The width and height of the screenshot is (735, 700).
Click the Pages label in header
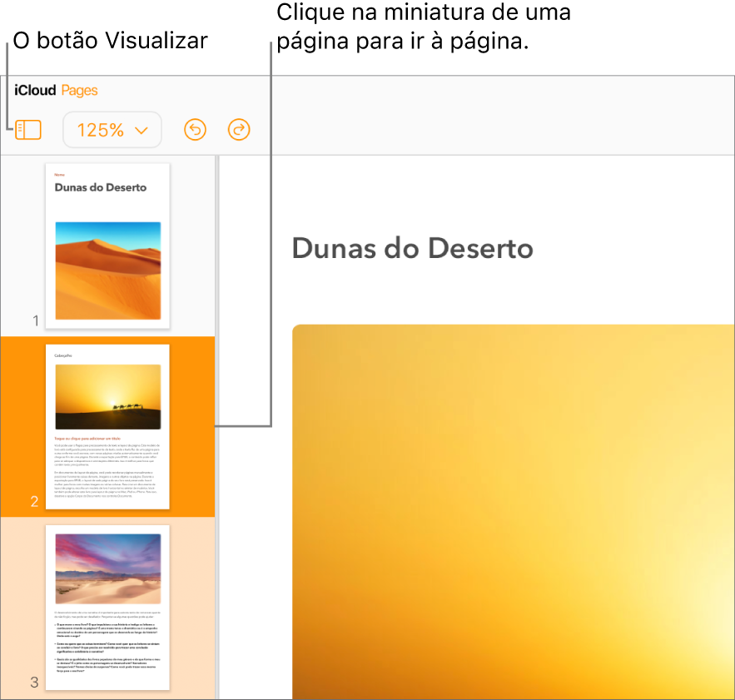coord(79,91)
